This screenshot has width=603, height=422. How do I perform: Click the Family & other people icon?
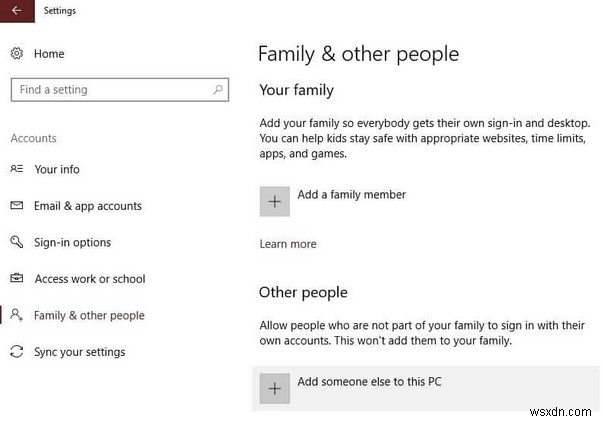pyautogui.click(x=16, y=315)
